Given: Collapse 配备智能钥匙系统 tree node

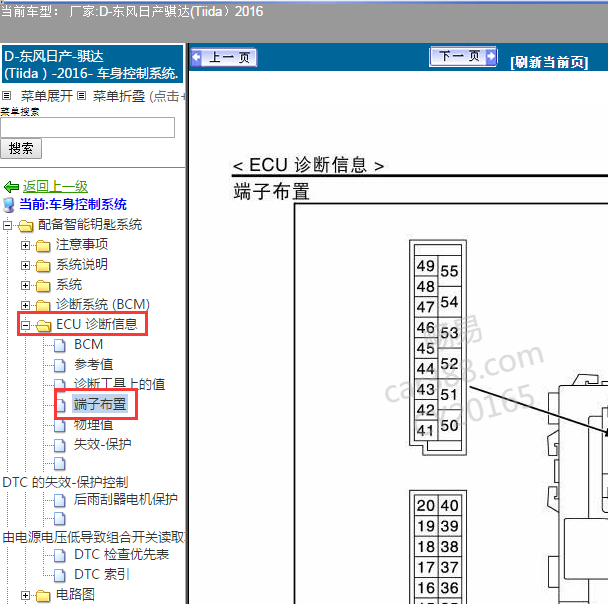Looking at the screenshot, I should (7, 225).
